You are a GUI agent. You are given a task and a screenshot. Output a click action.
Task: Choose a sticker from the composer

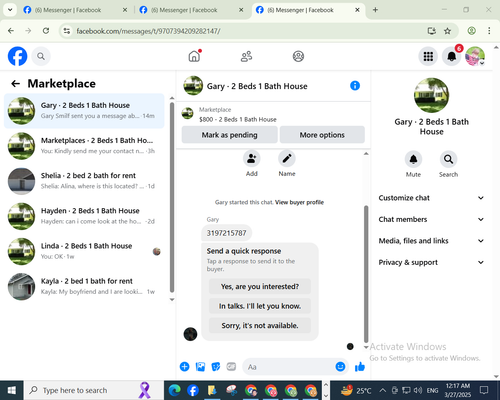216,367
